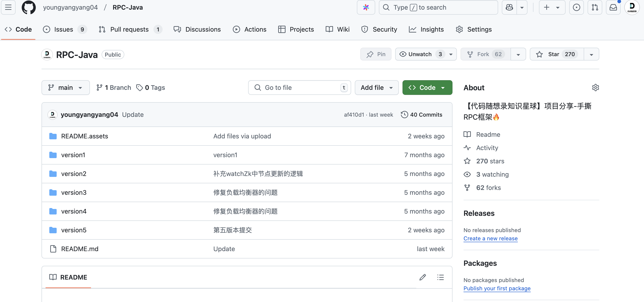Open the create new plus menu
Image resolution: width=644 pixels, height=302 pixels.
(552, 8)
